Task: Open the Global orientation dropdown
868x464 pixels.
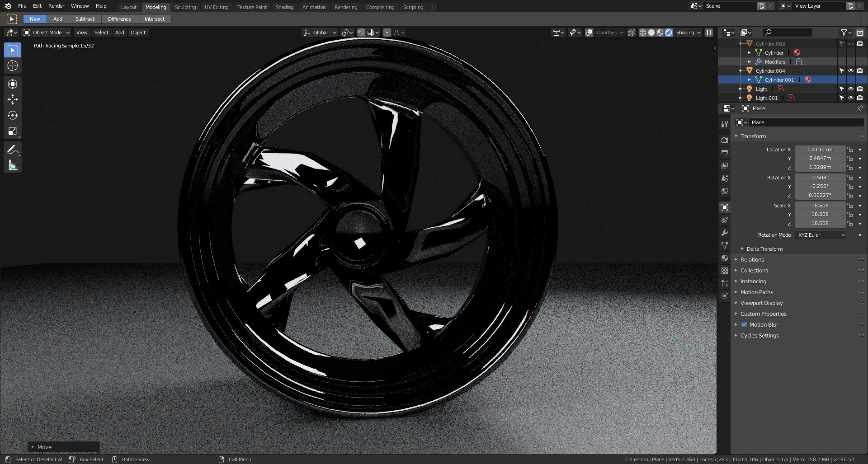Action: point(320,33)
